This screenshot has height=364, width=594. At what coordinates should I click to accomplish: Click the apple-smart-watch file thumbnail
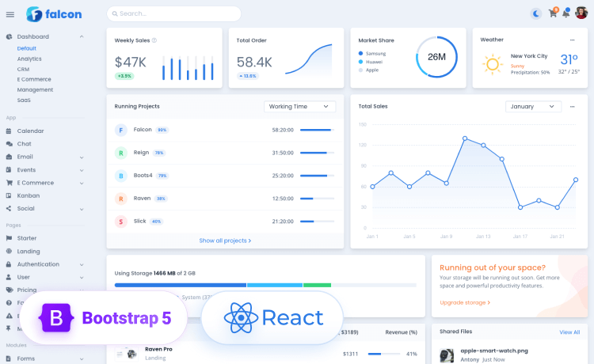[447, 355]
